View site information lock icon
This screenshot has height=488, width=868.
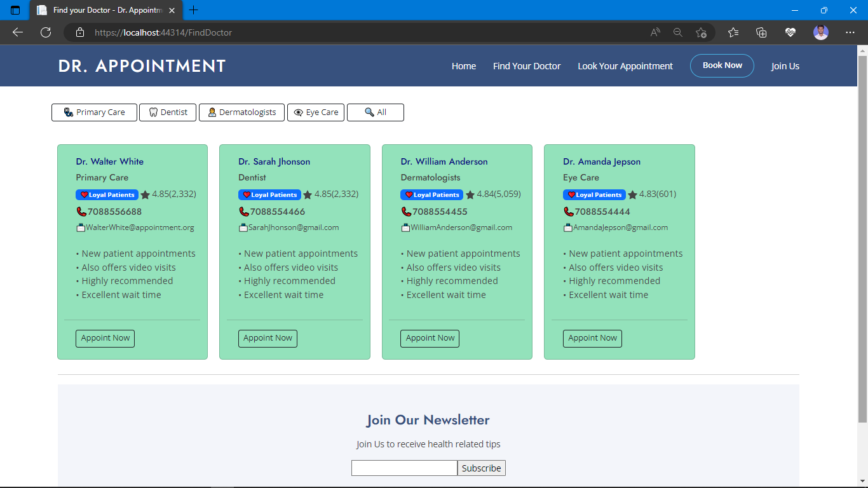pos(79,32)
